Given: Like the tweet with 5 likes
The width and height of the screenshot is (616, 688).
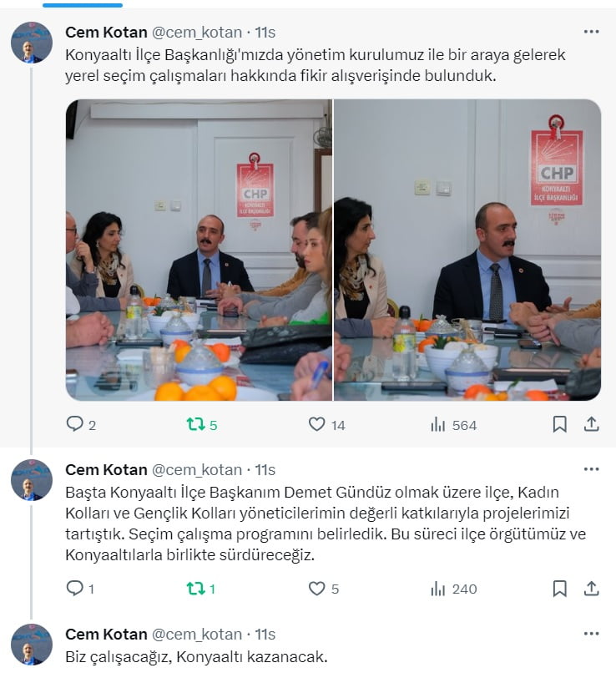Looking at the screenshot, I should tap(317, 588).
